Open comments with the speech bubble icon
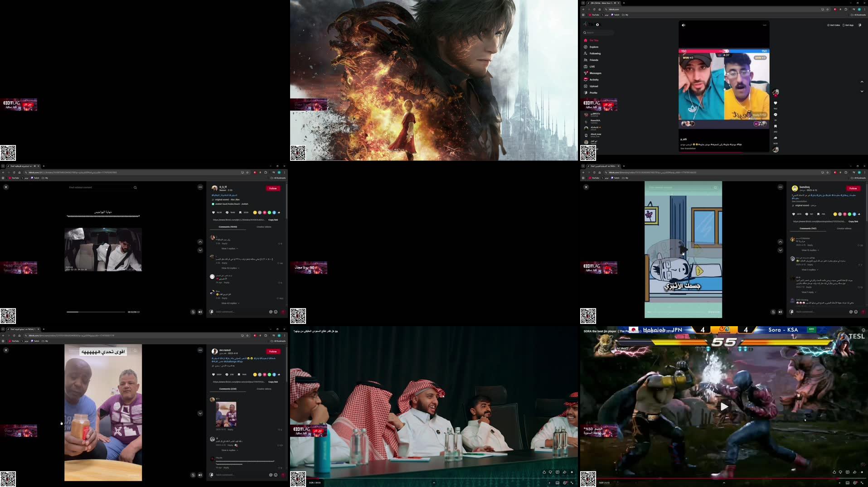 [x=227, y=212]
